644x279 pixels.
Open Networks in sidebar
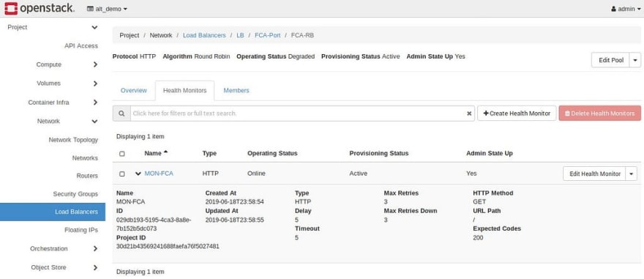(85, 157)
